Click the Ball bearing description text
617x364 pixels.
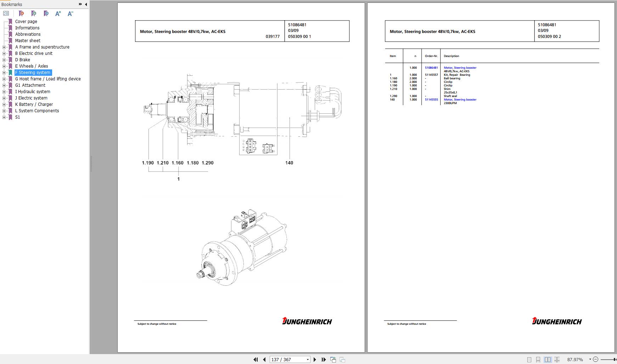[x=452, y=78]
